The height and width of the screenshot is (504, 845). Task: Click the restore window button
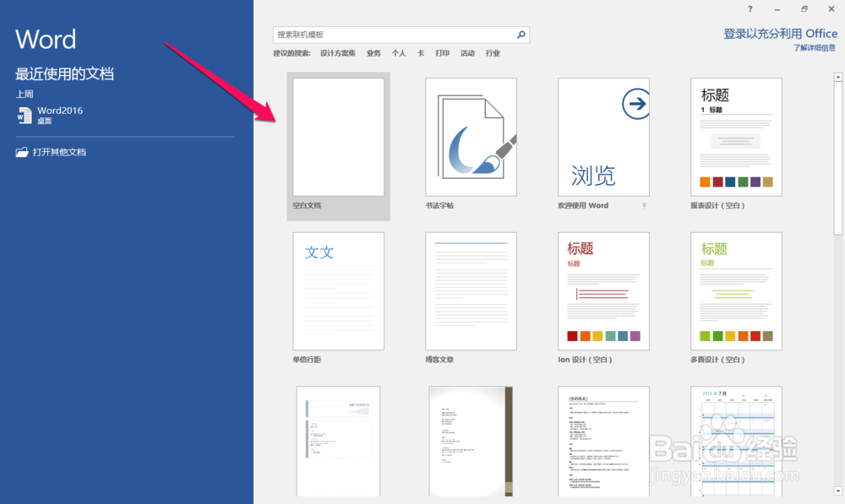tap(804, 9)
